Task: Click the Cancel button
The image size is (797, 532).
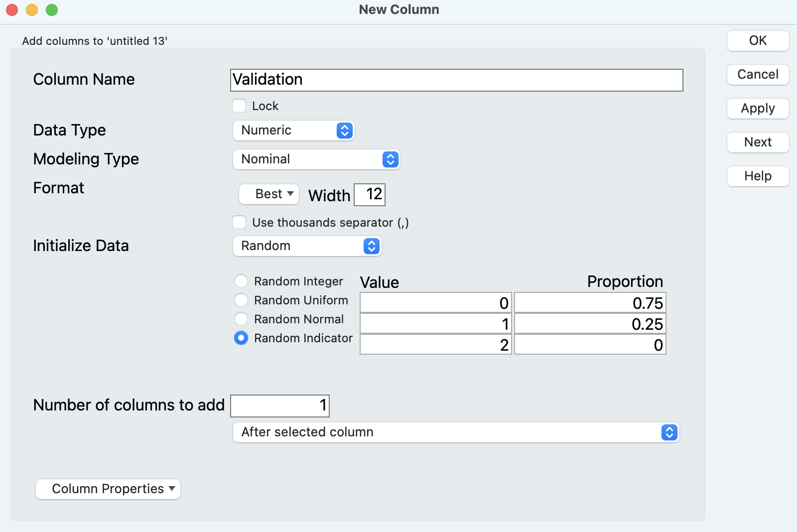Action: [x=758, y=75]
